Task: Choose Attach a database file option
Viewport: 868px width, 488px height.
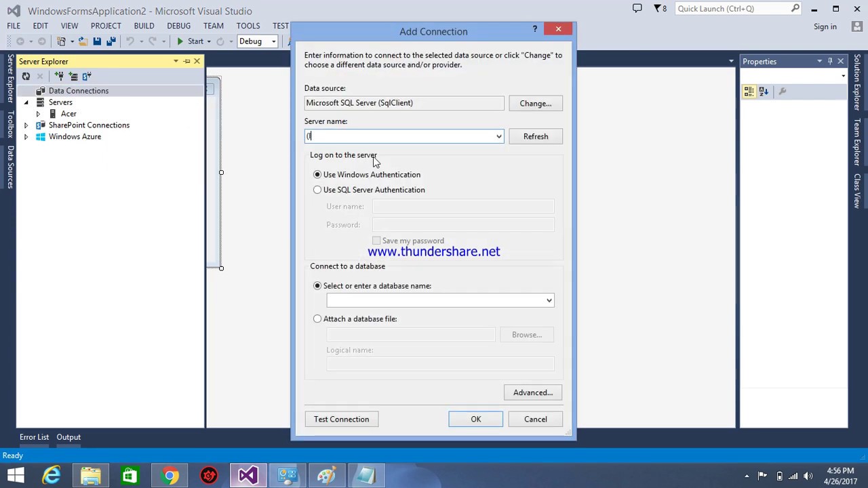Action: (317, 319)
